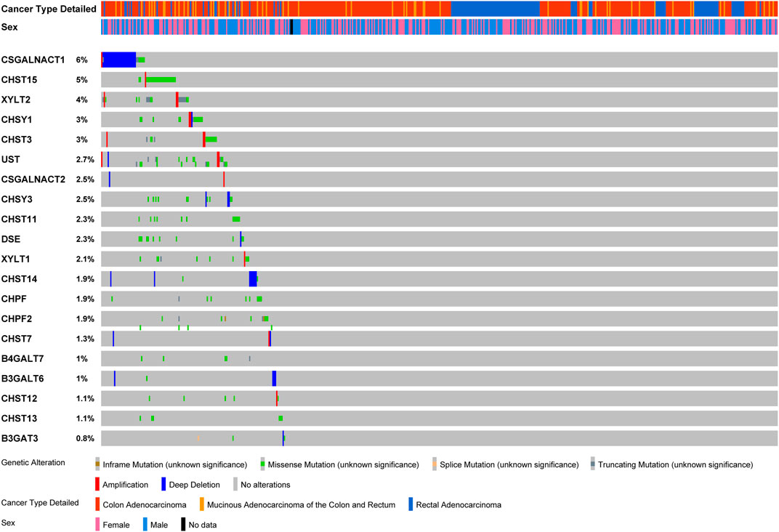This screenshot has height=532, width=779.
Task: Click the CSGALNACT2 gene label
Action: [33, 179]
